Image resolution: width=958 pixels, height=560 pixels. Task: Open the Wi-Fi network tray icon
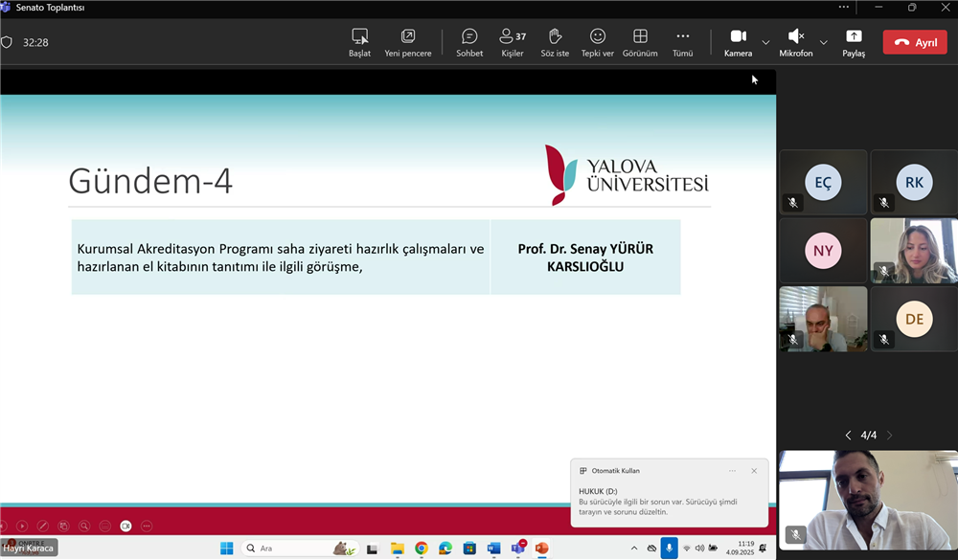click(687, 549)
